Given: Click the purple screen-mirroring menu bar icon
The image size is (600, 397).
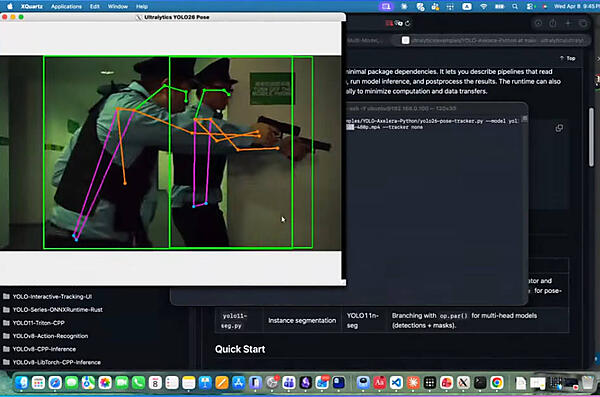Looking at the screenshot, I should [x=386, y=7].
